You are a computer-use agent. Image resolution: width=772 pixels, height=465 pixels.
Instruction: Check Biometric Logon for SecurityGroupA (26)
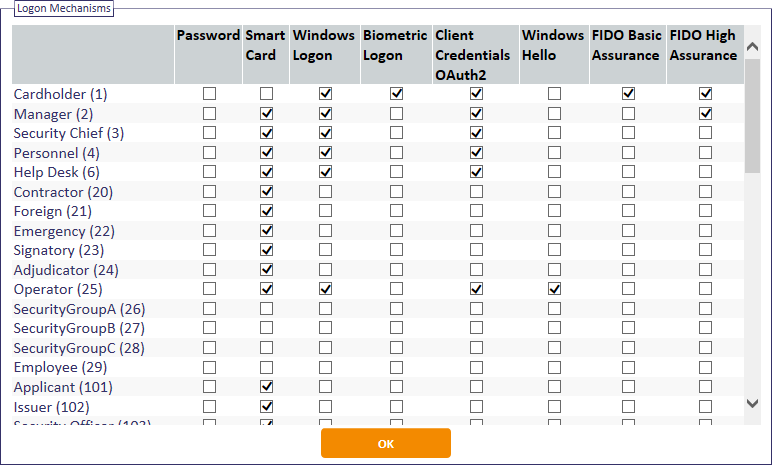(x=397, y=309)
